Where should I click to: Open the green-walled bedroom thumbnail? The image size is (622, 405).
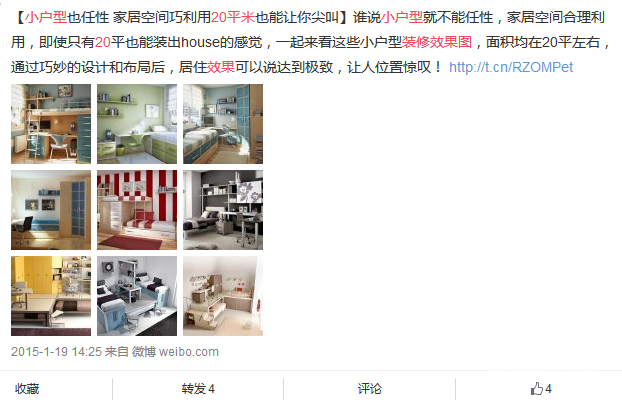pyautogui.click(x=137, y=124)
